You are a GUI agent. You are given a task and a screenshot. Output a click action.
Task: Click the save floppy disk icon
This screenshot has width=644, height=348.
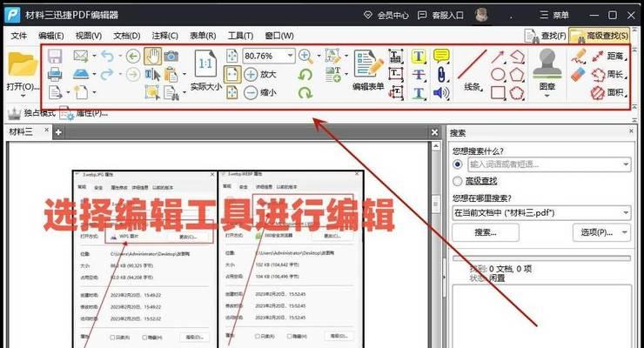tap(55, 56)
